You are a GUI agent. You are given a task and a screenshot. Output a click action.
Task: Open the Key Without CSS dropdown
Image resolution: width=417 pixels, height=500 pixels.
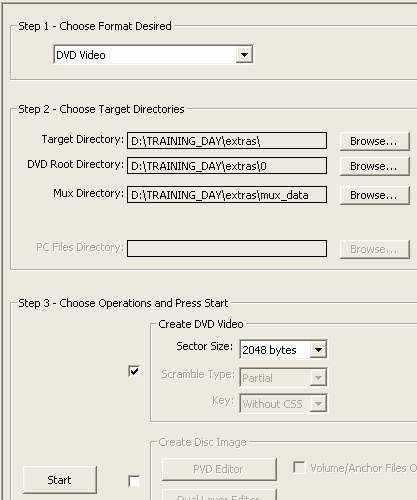[x=283, y=404]
